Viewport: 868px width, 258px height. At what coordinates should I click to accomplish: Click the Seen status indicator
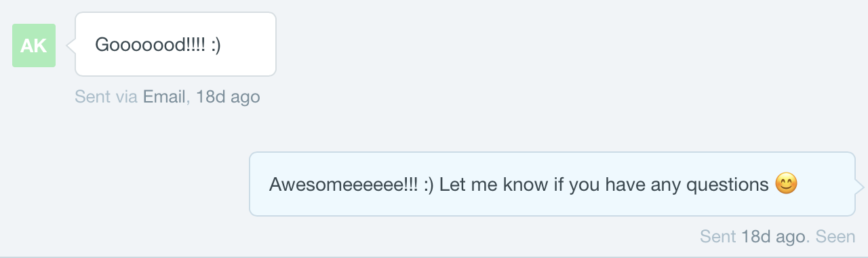[x=835, y=237]
